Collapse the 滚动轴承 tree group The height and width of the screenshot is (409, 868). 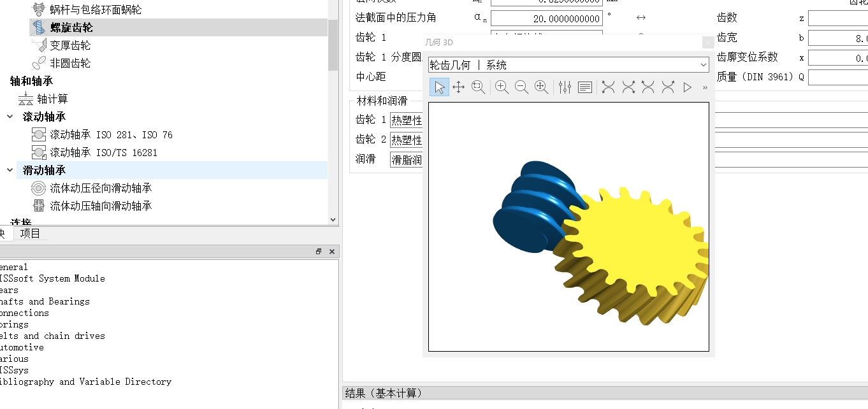(x=10, y=117)
